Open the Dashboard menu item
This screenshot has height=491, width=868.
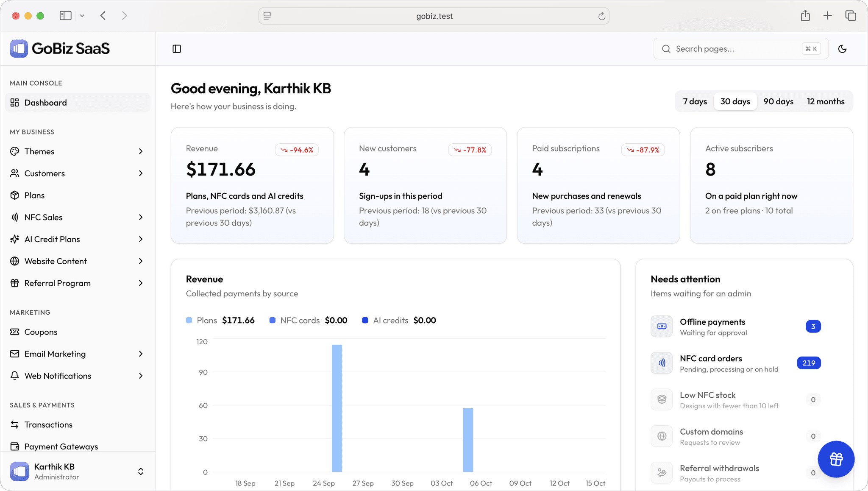pos(78,103)
